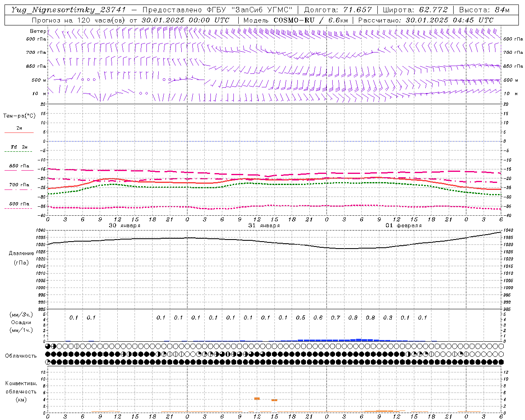Click the Конвективн. облачность panel label

21,391
